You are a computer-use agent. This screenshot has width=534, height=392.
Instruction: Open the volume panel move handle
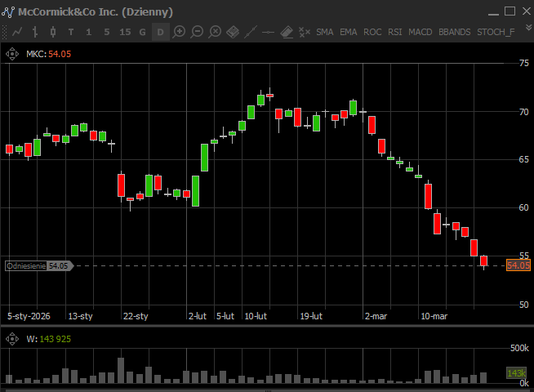[x=12, y=338]
